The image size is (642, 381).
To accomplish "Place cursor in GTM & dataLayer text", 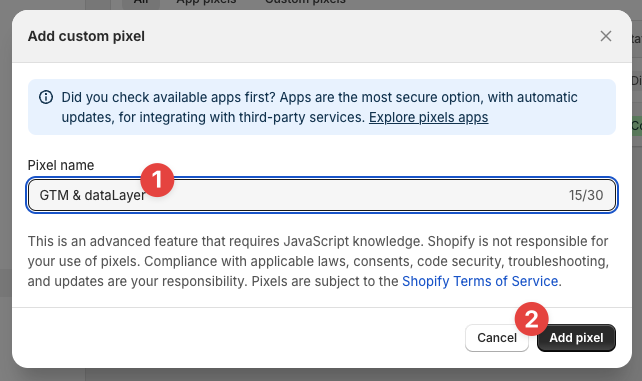I will [x=92, y=195].
